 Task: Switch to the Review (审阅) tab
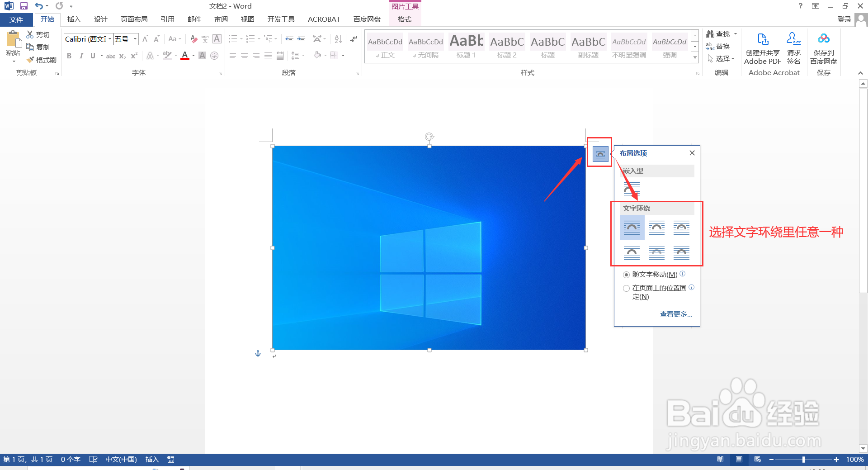pyautogui.click(x=221, y=19)
